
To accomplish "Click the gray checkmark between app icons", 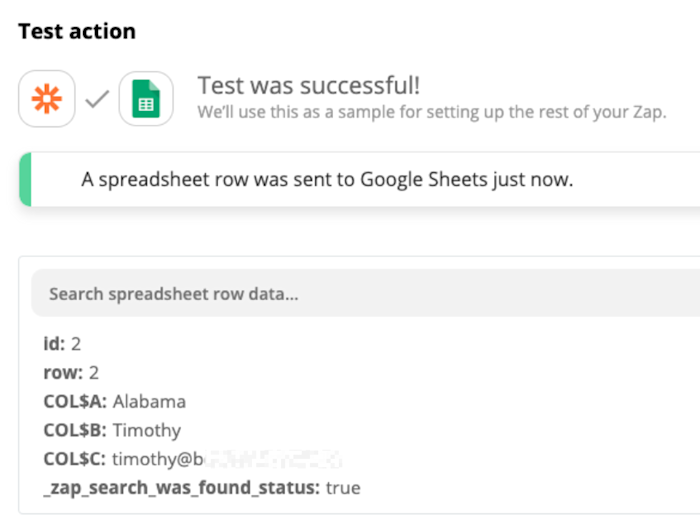I will point(97,99).
